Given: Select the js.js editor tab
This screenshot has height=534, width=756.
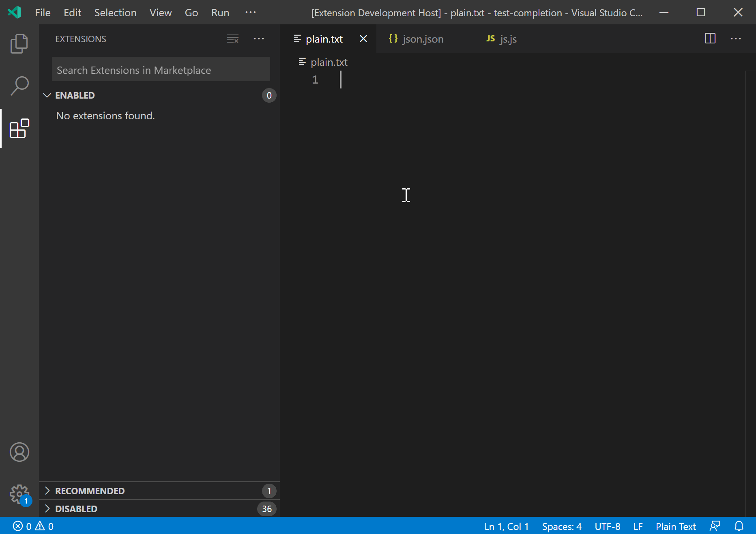Looking at the screenshot, I should [508, 39].
